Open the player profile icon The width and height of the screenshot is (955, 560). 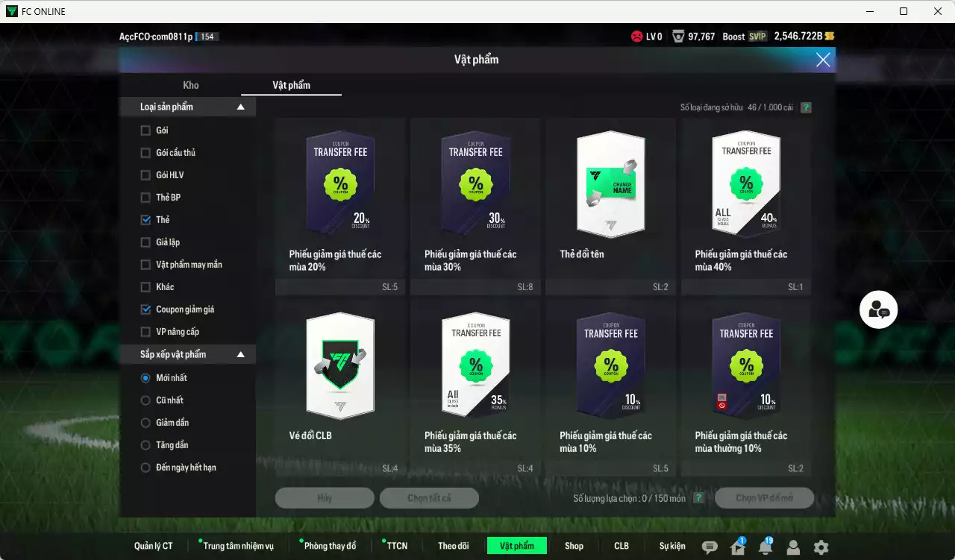tap(792, 546)
